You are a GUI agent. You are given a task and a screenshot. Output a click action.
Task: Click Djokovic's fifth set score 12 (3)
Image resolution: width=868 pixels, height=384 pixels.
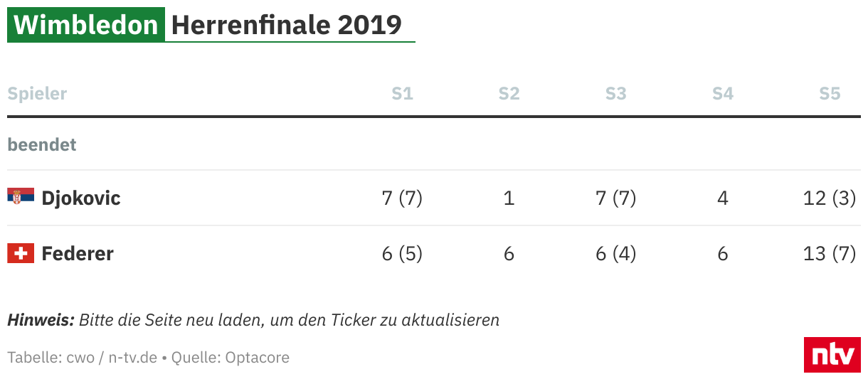point(830,198)
